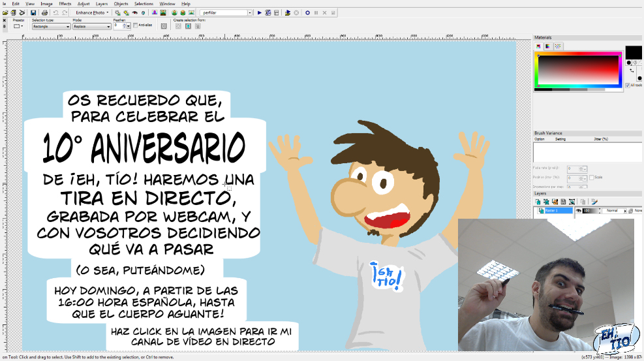Image resolution: width=644 pixels, height=361 pixels.
Task: Click the Print icon in toolbar
Action: (44, 12)
